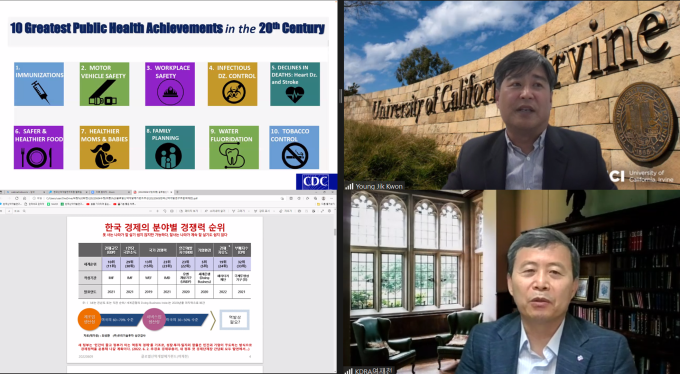This screenshot has height=374, width=680.
Task: Open the bookmarks folder at right of favorites bar
Action: pyautogui.click(x=326, y=204)
